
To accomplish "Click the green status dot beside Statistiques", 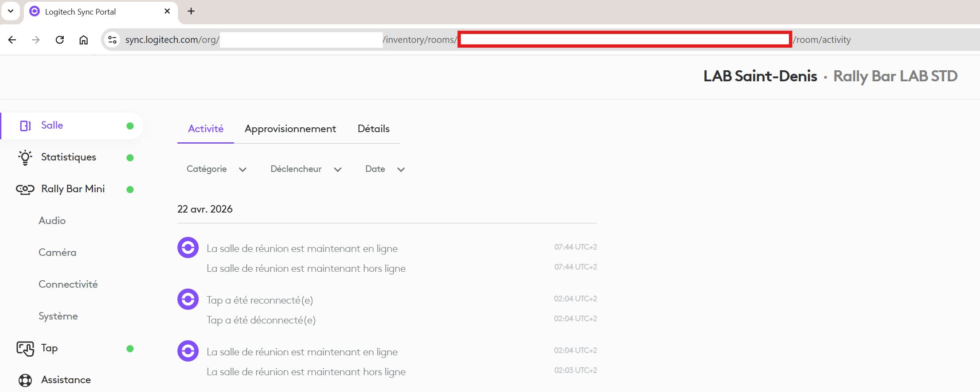I will (x=130, y=158).
